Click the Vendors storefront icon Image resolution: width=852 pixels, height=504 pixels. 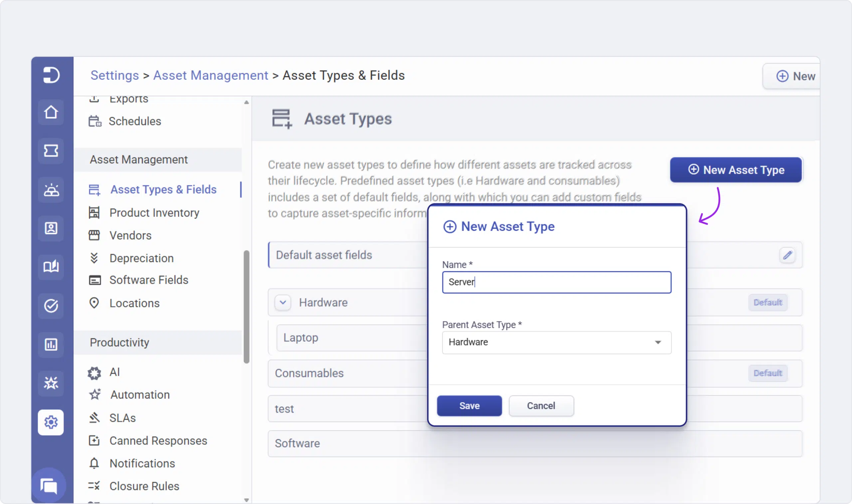click(94, 235)
